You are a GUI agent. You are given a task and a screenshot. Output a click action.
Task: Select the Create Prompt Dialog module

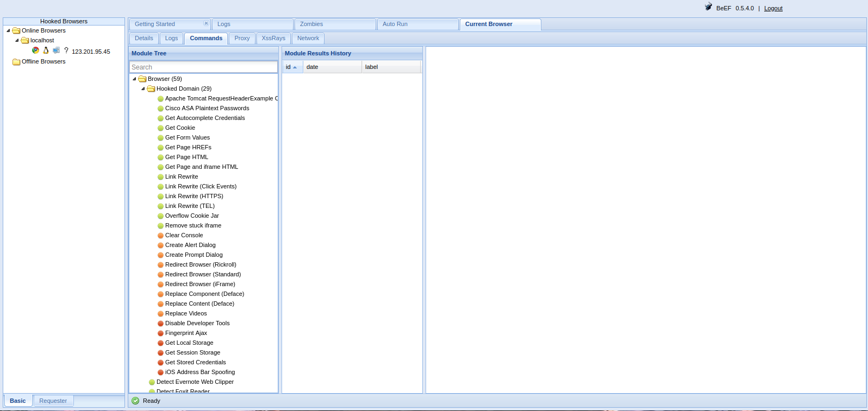194,255
